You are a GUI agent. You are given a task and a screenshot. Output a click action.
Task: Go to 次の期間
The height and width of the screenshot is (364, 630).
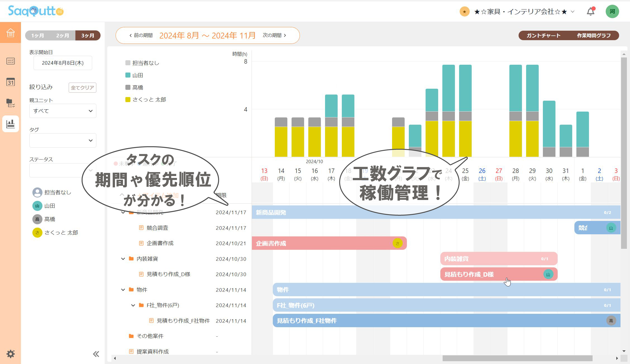pyautogui.click(x=274, y=35)
